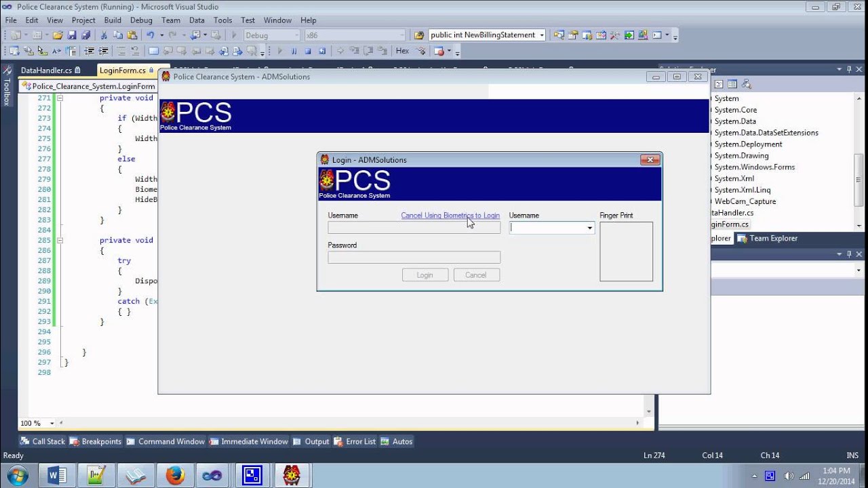Screen dimensions: 868x488
Task: Click the Restart debugging icon
Action: pyautogui.click(x=322, y=51)
